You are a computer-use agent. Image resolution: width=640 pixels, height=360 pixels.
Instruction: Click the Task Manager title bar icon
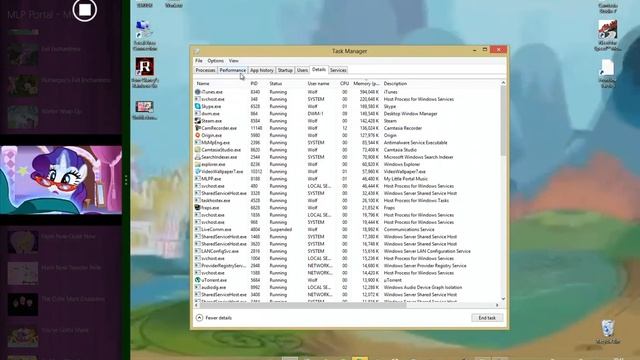197,51
